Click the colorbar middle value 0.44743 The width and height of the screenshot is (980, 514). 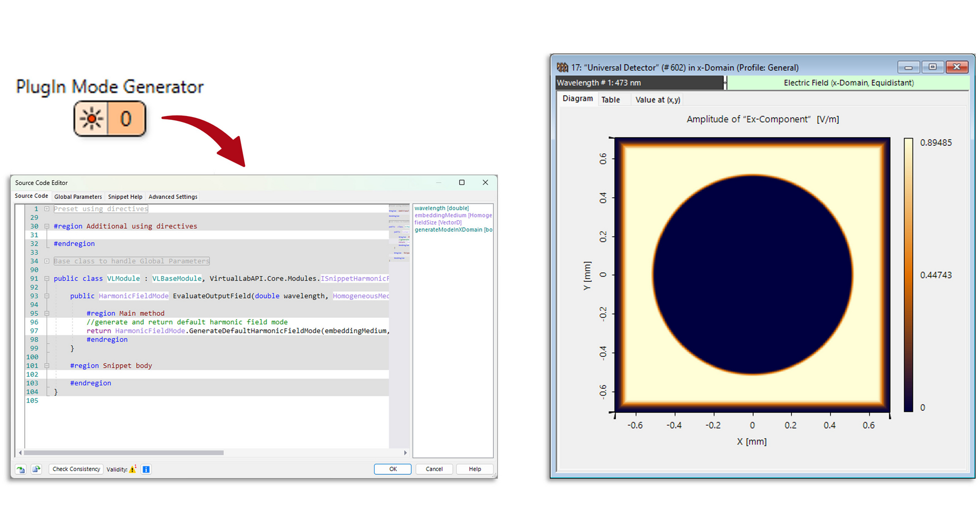(x=935, y=275)
